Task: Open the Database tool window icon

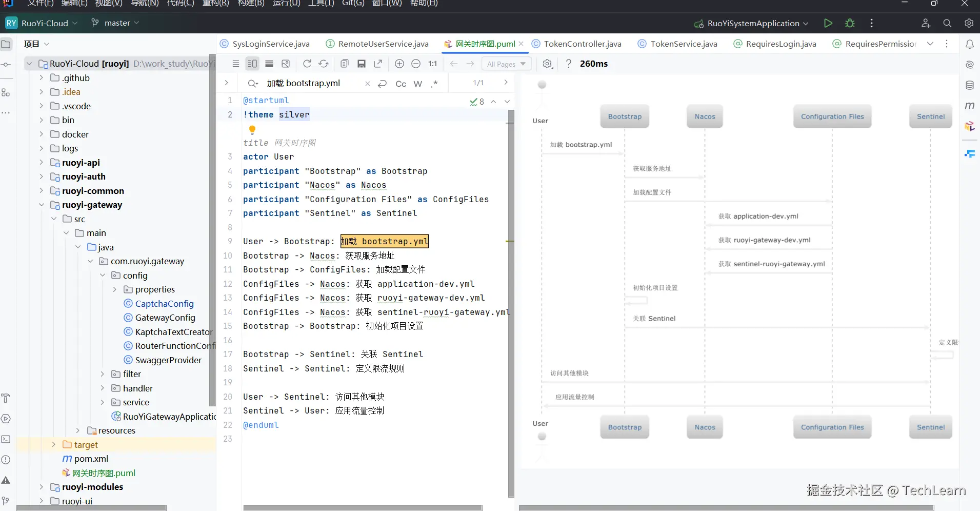Action: [969, 85]
